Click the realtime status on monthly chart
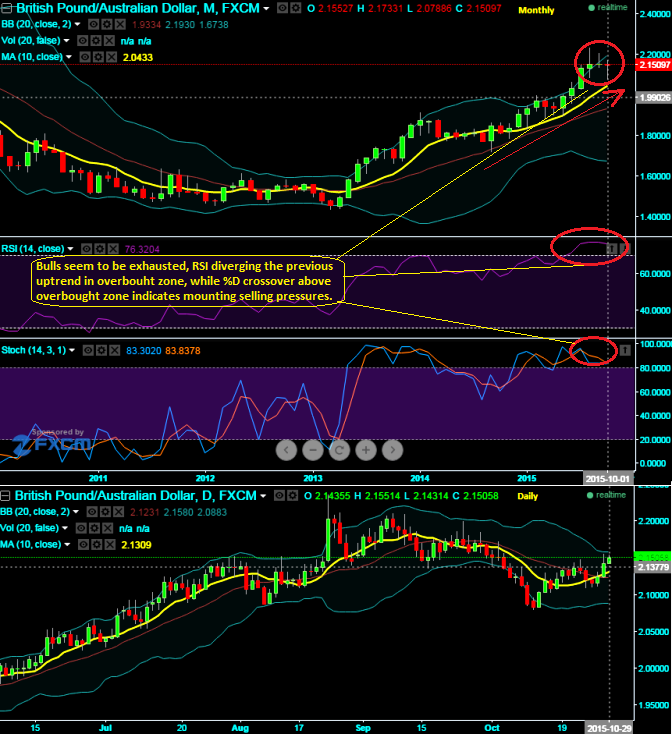This screenshot has width=672, height=734. pyautogui.click(x=607, y=7)
